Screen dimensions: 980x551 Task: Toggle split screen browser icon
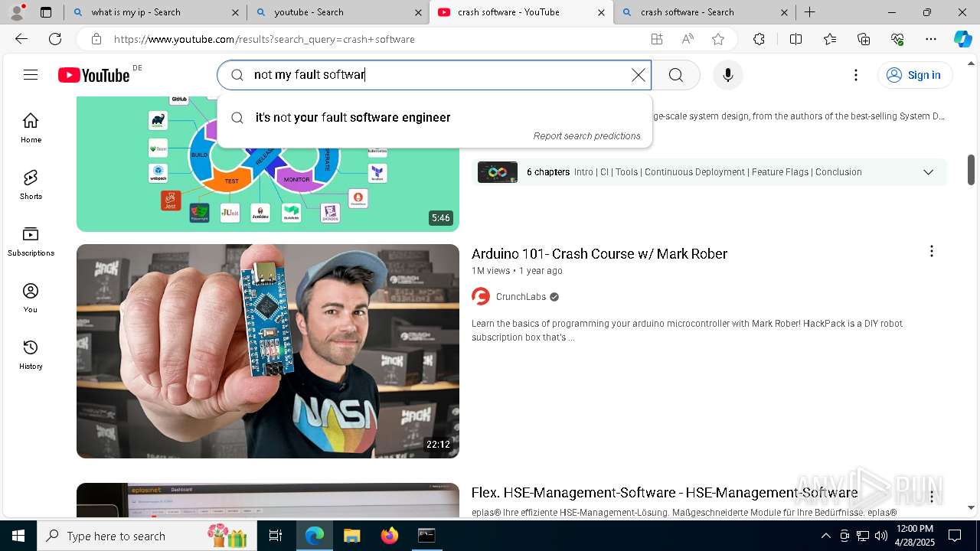[795, 39]
